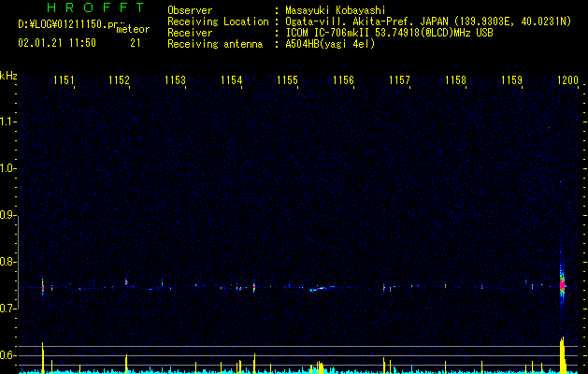Click the 1159 time axis label
Viewport: 588px width, 374px height.
click(511, 80)
